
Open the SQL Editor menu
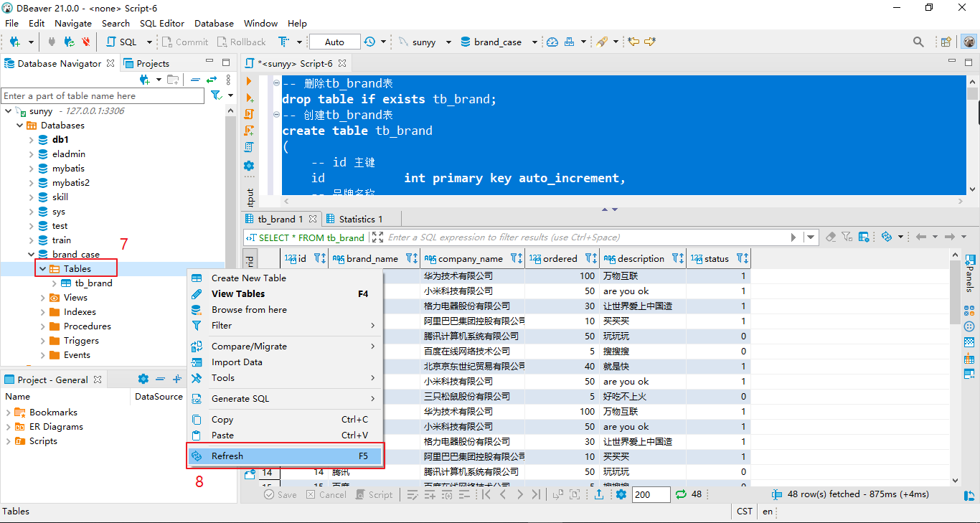(x=162, y=23)
